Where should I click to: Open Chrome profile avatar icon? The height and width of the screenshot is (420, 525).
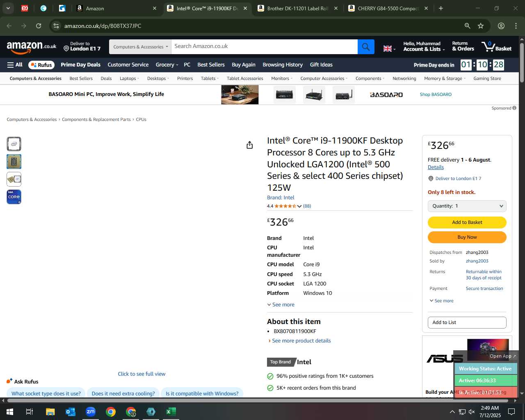[x=501, y=26]
